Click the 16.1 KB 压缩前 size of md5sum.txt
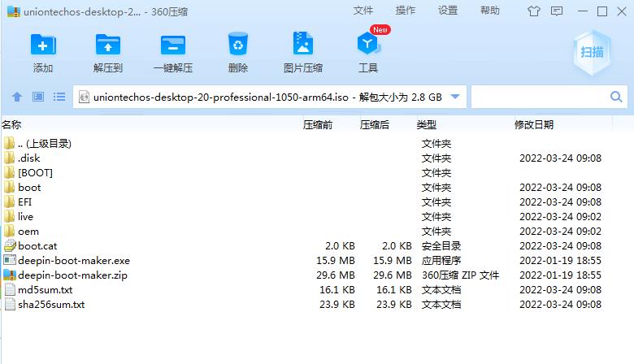 pyautogui.click(x=337, y=290)
